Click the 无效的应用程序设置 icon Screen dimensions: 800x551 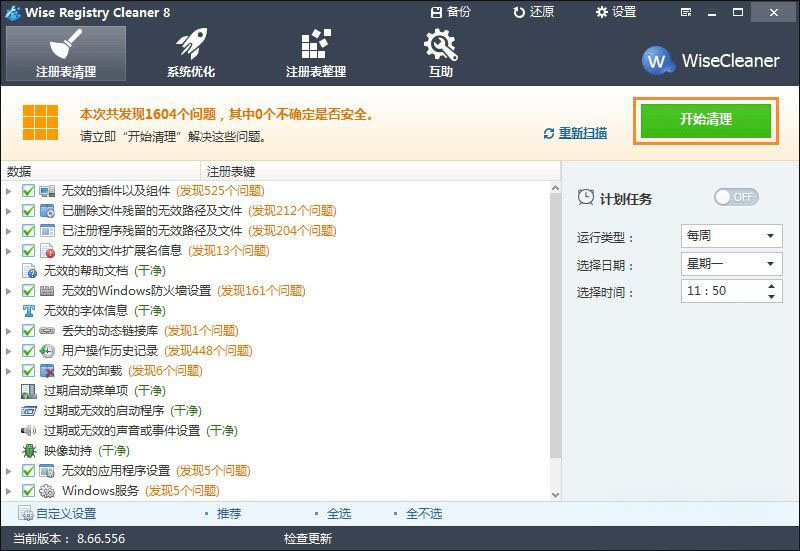point(47,470)
